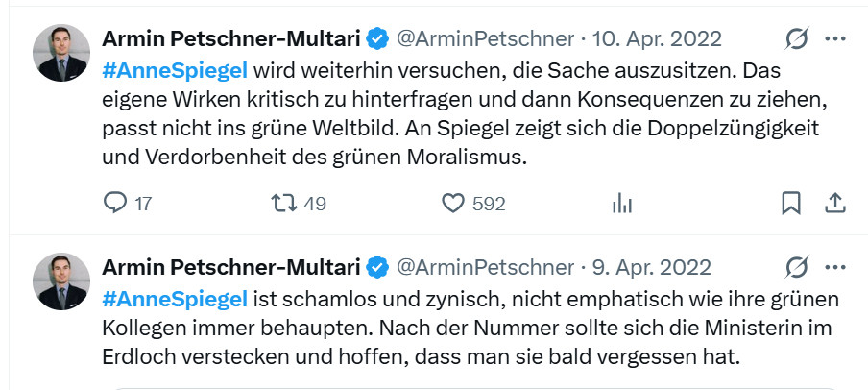Click Grok icon on 9. Apr. tweet
The height and width of the screenshot is (390, 868).
(x=796, y=266)
